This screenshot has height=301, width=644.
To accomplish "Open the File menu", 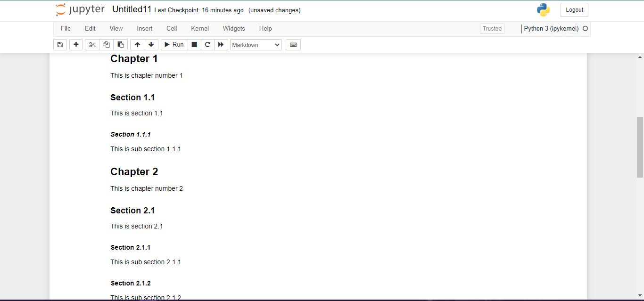I will pyautogui.click(x=66, y=28).
